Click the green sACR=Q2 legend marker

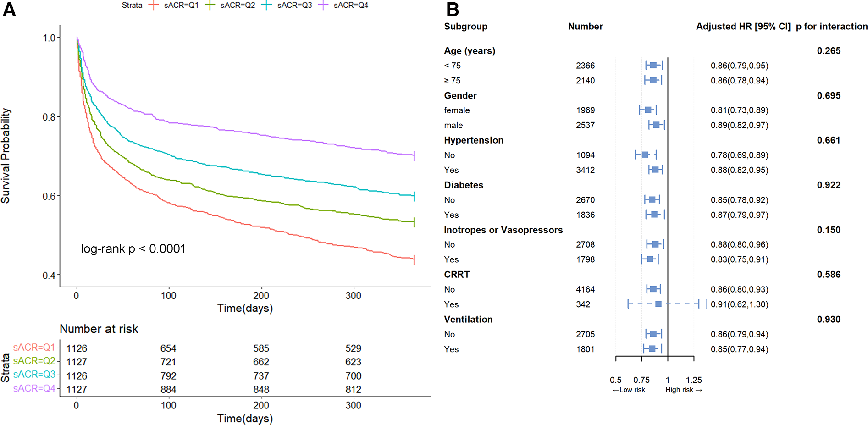[210, 6]
